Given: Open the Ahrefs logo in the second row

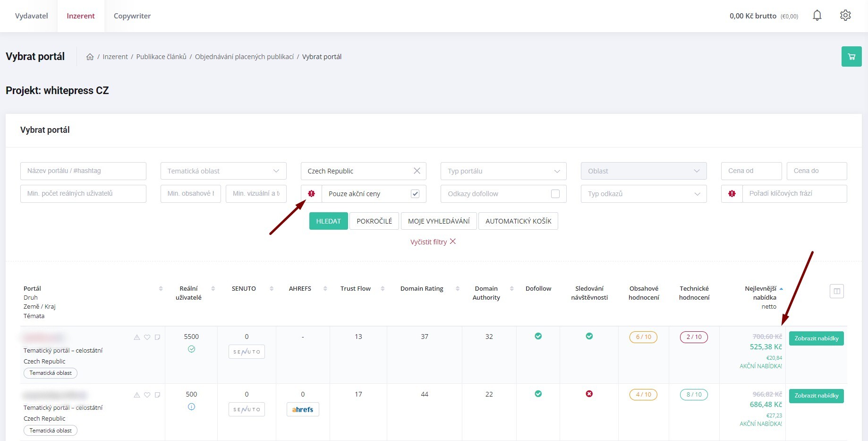Looking at the screenshot, I should click(x=303, y=409).
